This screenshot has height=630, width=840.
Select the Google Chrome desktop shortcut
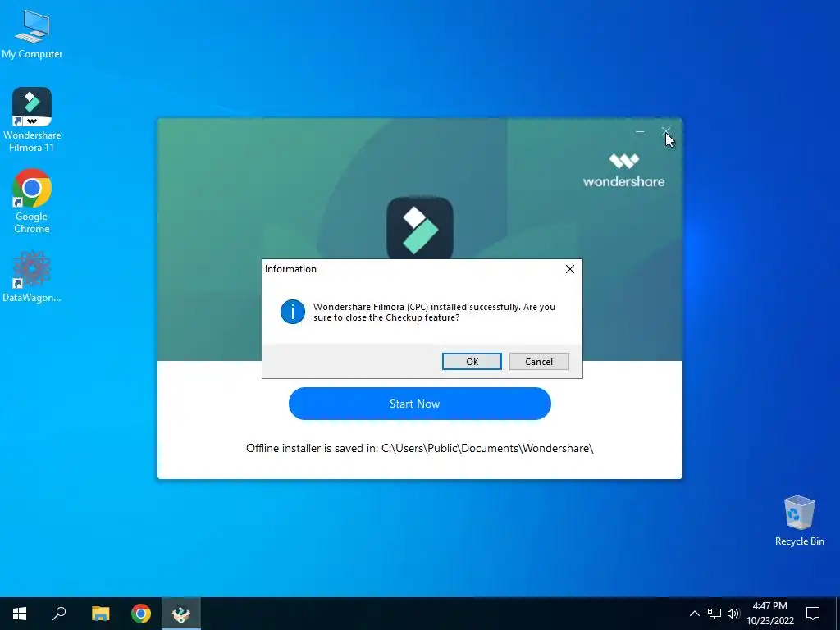32,201
